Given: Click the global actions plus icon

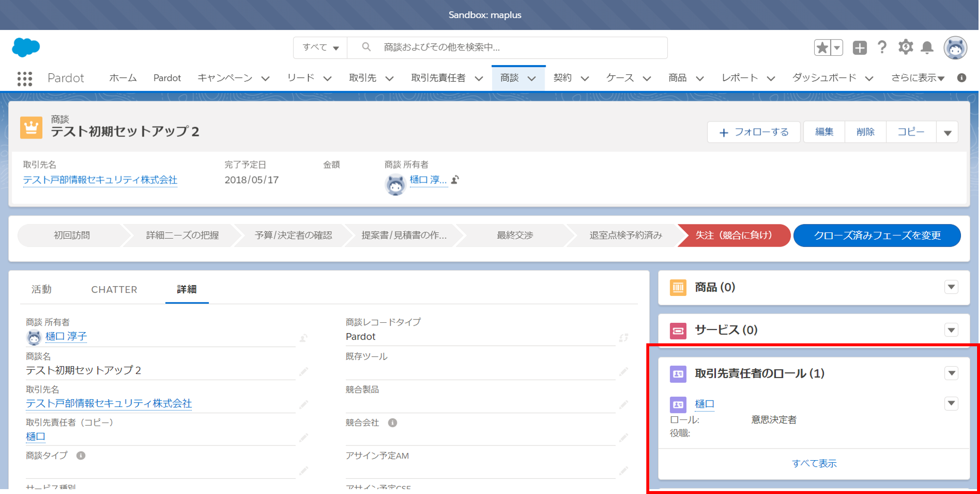Looking at the screenshot, I should 860,47.
